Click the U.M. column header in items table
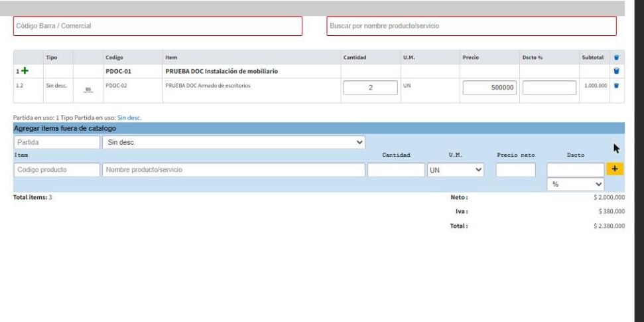 409,58
